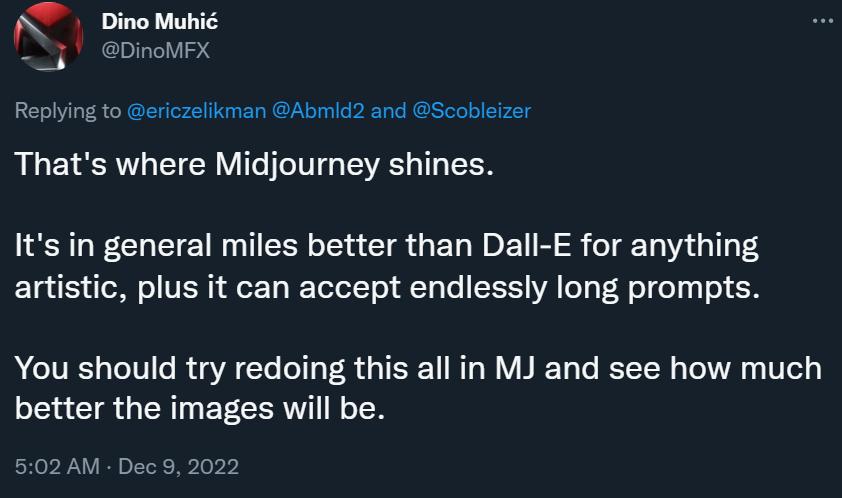Click the "Replying to" label text
This screenshot has width=842, height=498.
coord(67,110)
